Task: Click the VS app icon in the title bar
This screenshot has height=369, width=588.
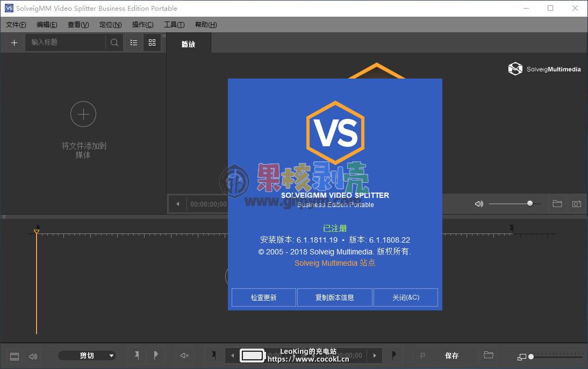Action: pyautogui.click(x=9, y=8)
